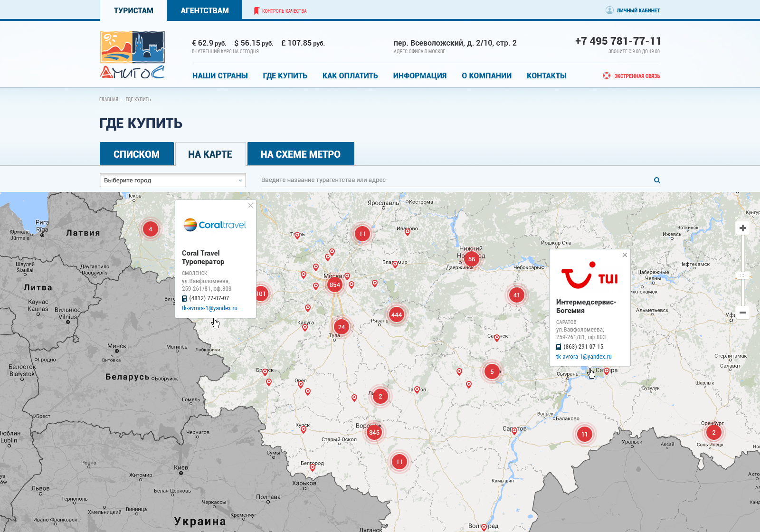
Task: Switch to the НА СХЕМЕ МЕТРО tab
Action: point(301,154)
